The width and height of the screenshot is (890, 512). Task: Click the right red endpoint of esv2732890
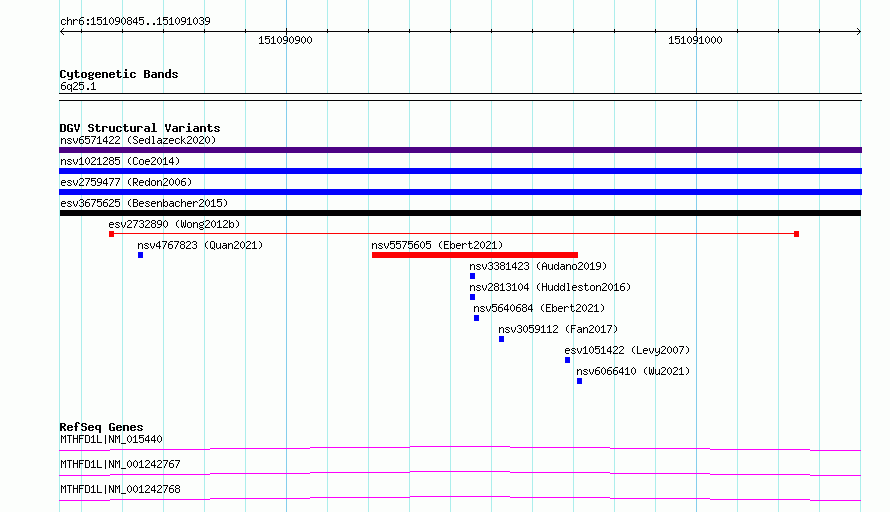796,234
